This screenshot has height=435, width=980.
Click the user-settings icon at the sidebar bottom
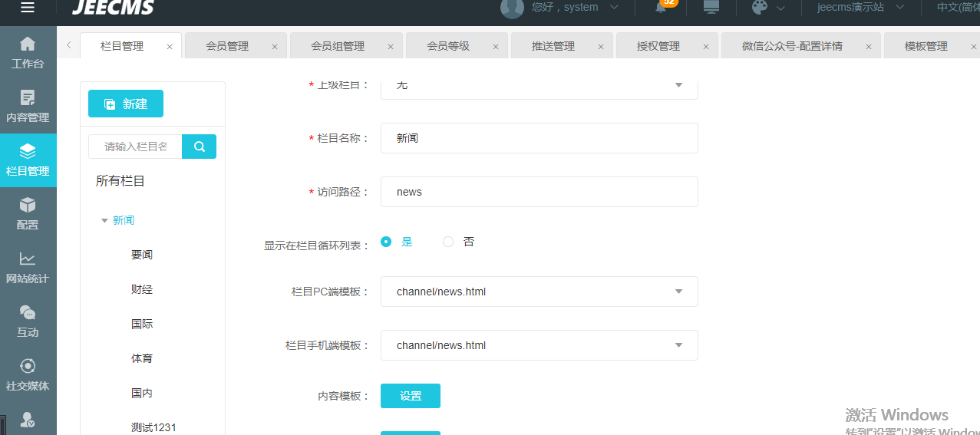(x=28, y=420)
